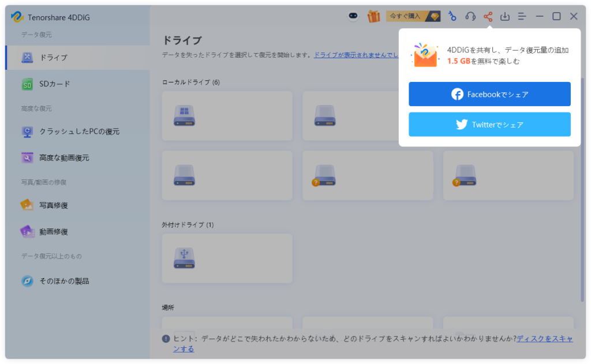Toggle the share icon in title bar

[488, 16]
